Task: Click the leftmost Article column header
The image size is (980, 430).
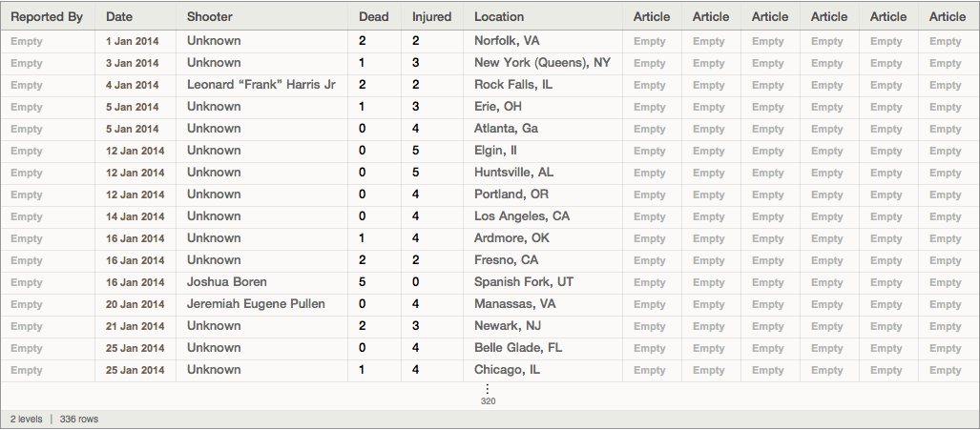Action: tap(652, 16)
